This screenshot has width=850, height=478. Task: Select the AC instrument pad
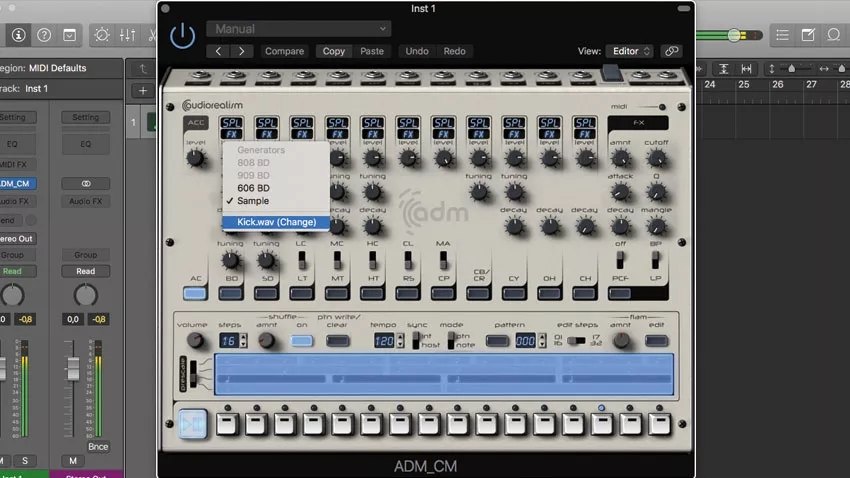(x=195, y=293)
